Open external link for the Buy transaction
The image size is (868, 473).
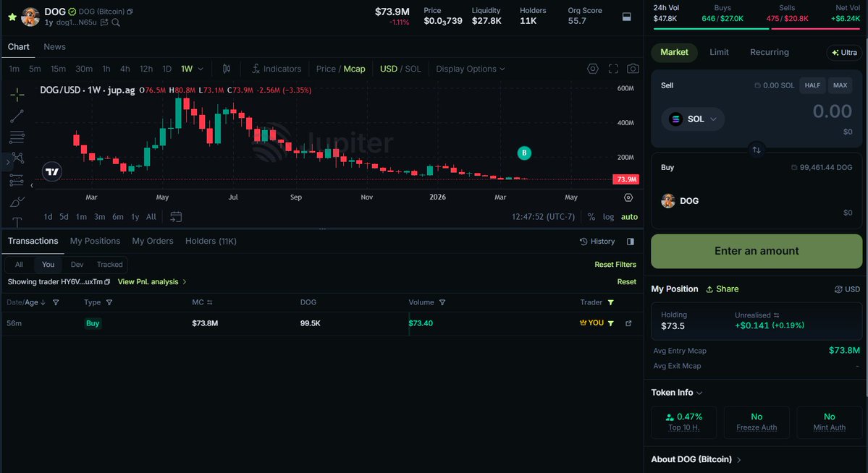(628, 323)
